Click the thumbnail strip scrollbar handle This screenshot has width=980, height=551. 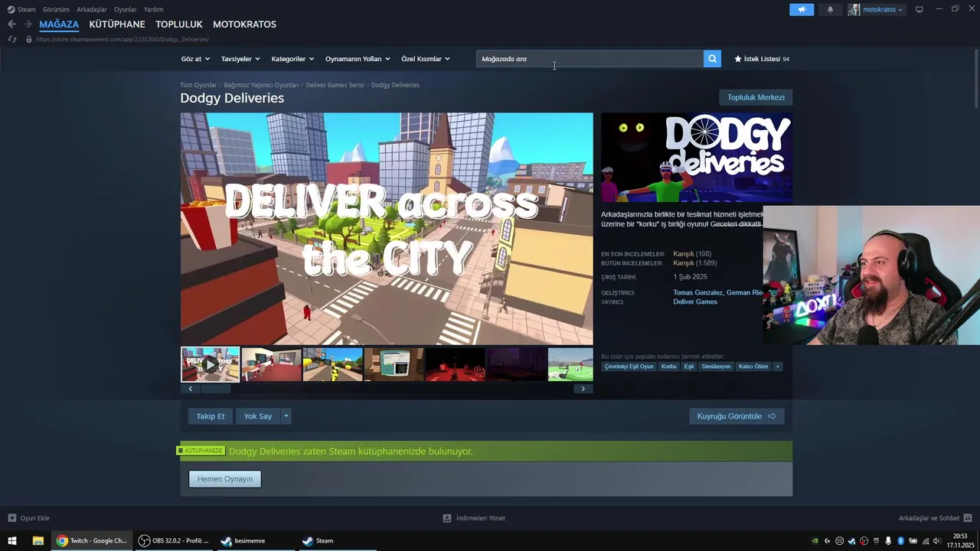(x=215, y=389)
